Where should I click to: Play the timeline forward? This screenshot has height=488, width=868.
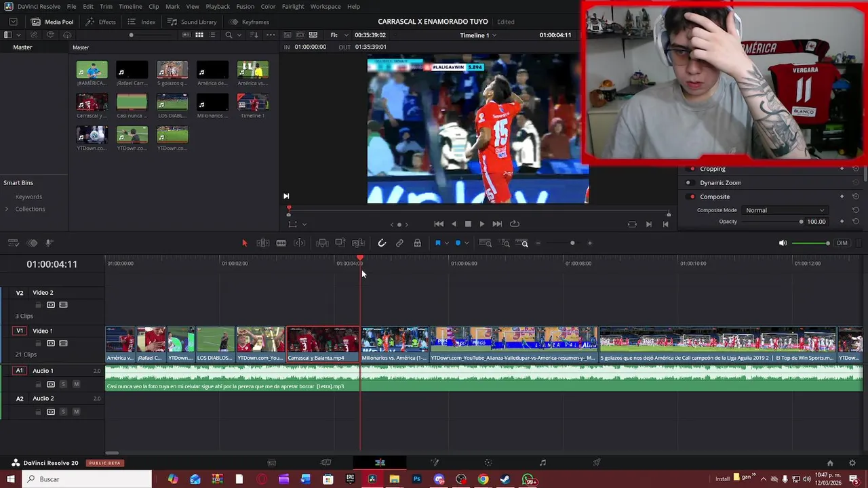coord(482,224)
